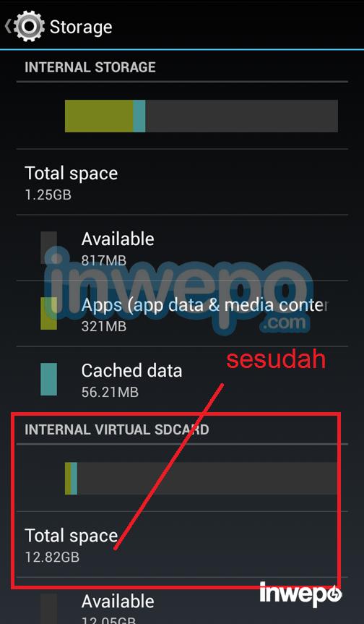Tap the INTERNAL VIRTUAL SDCARD section header
364x624 pixels.
[117, 429]
